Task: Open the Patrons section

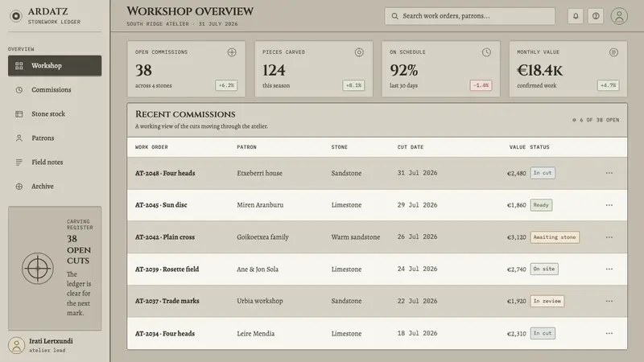Action: click(x=55, y=138)
